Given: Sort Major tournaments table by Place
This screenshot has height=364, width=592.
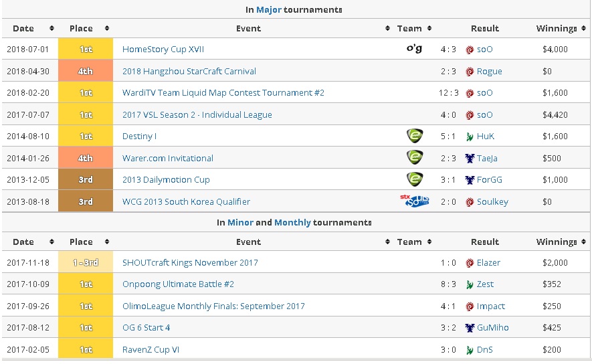Looking at the screenshot, I should pyautogui.click(x=107, y=28).
